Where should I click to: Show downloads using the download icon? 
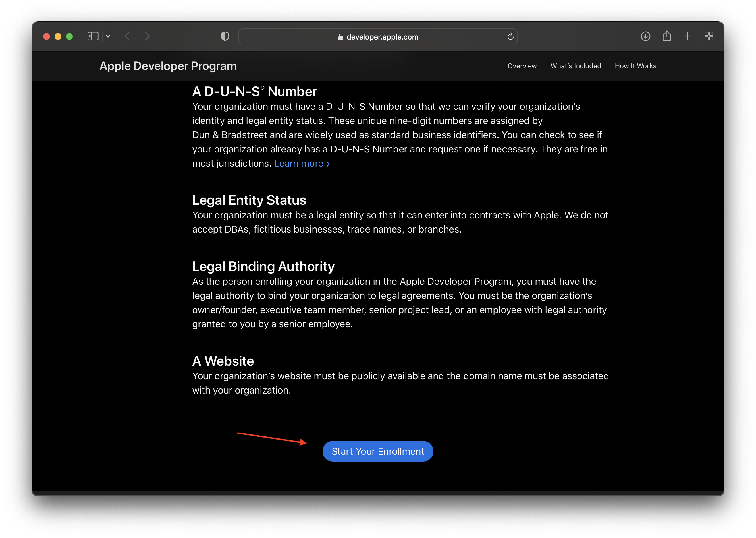click(645, 36)
